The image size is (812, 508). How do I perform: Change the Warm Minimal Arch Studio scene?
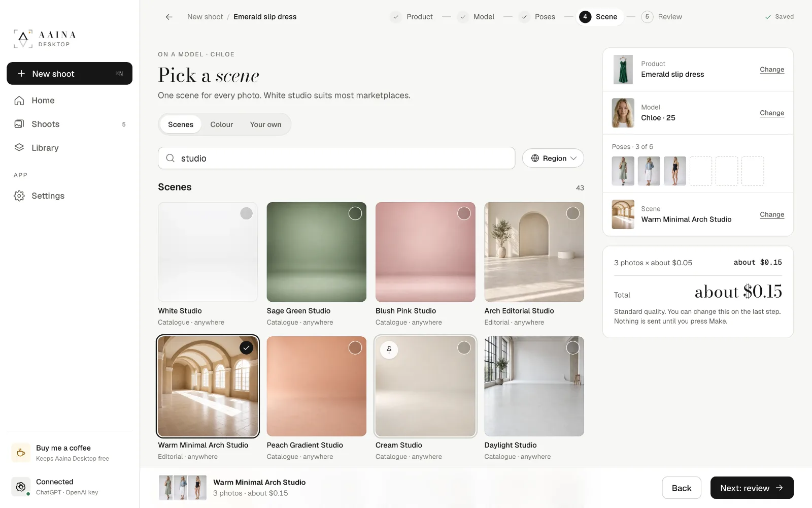(x=772, y=214)
